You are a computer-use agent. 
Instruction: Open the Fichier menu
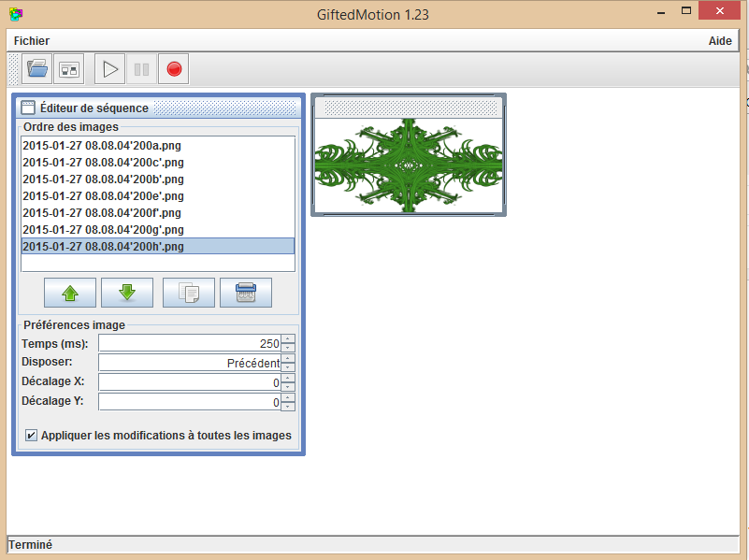32,41
